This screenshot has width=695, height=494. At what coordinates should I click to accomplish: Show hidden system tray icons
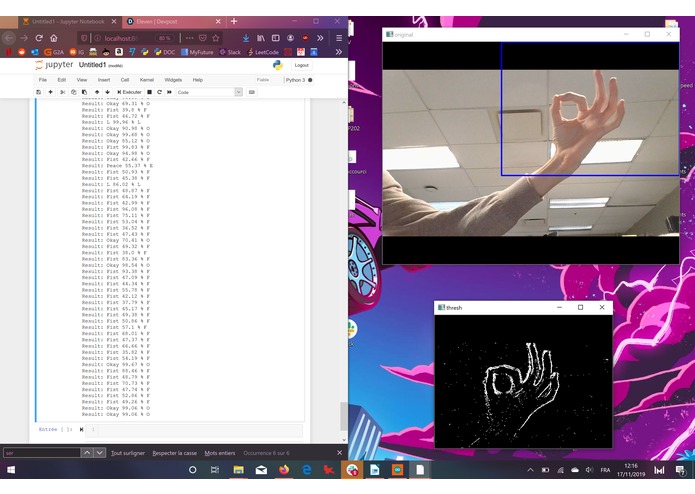(530, 470)
